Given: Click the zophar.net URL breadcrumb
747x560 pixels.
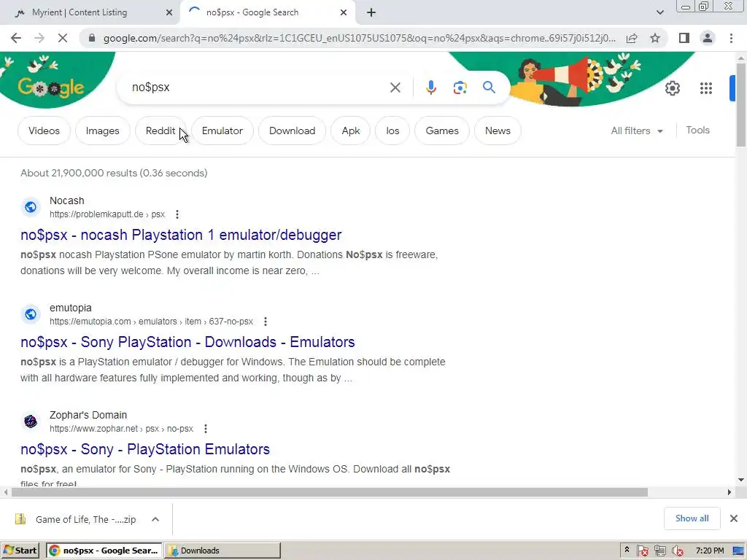Looking at the screenshot, I should coord(121,429).
